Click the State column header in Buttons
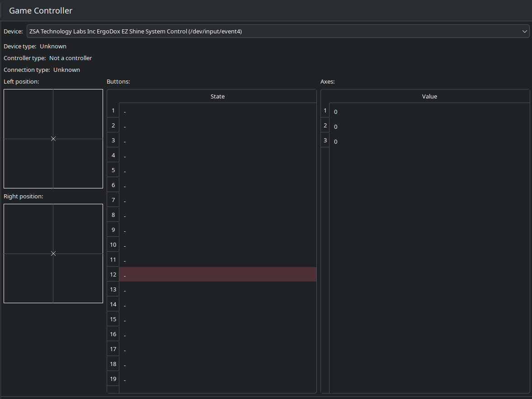 (x=217, y=96)
